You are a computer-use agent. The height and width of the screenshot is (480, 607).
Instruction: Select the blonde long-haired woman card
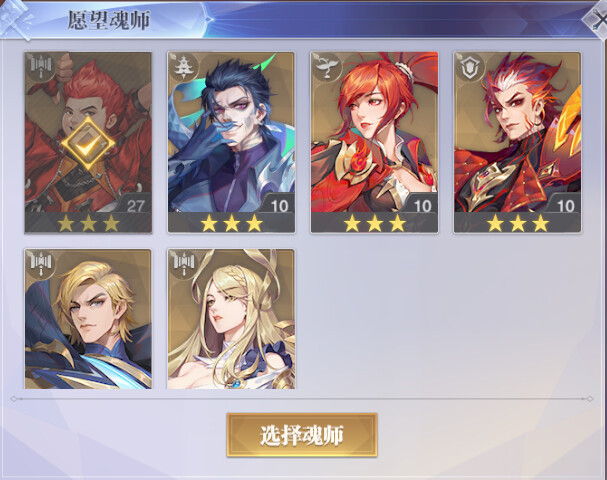[231, 319]
